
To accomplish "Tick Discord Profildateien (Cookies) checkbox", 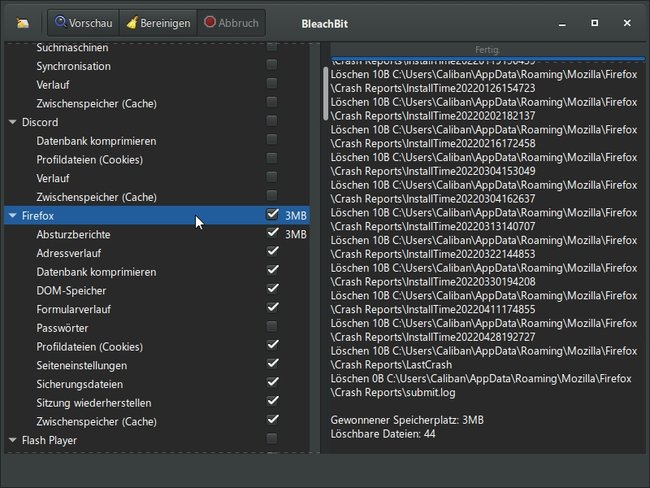I will [272, 158].
